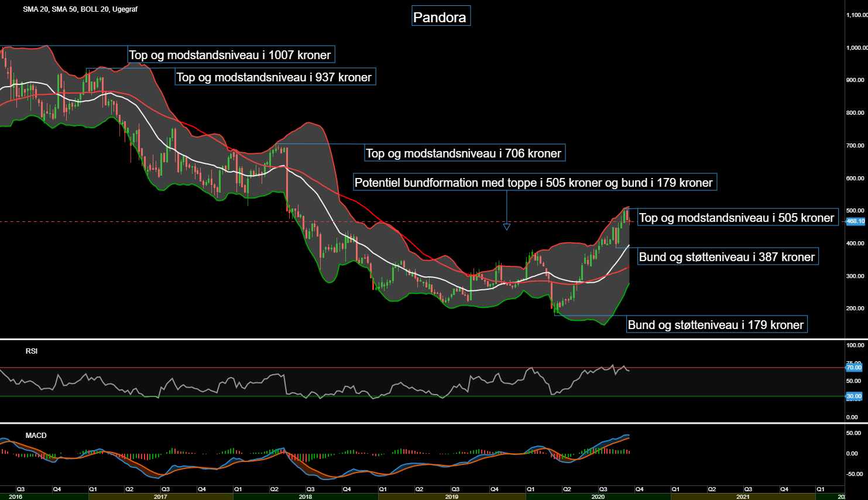Select the 'SMA 20, SMA 50, BOLL 20, Ugegraf' indicator legend

pos(80,9)
